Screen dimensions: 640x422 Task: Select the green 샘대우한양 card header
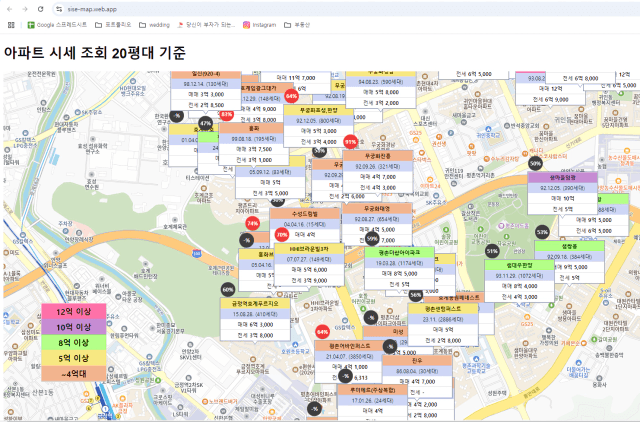pyautogui.click(x=519, y=265)
